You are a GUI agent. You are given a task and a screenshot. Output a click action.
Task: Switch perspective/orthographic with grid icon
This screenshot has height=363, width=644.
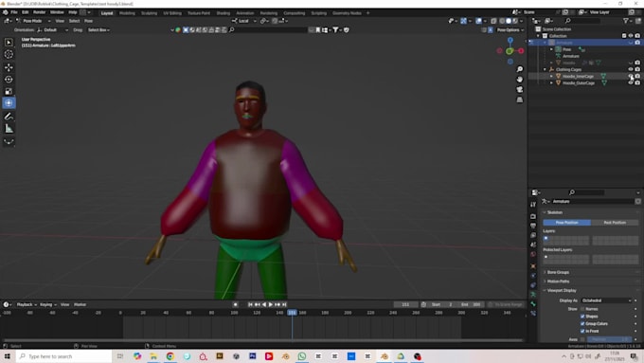[520, 100]
